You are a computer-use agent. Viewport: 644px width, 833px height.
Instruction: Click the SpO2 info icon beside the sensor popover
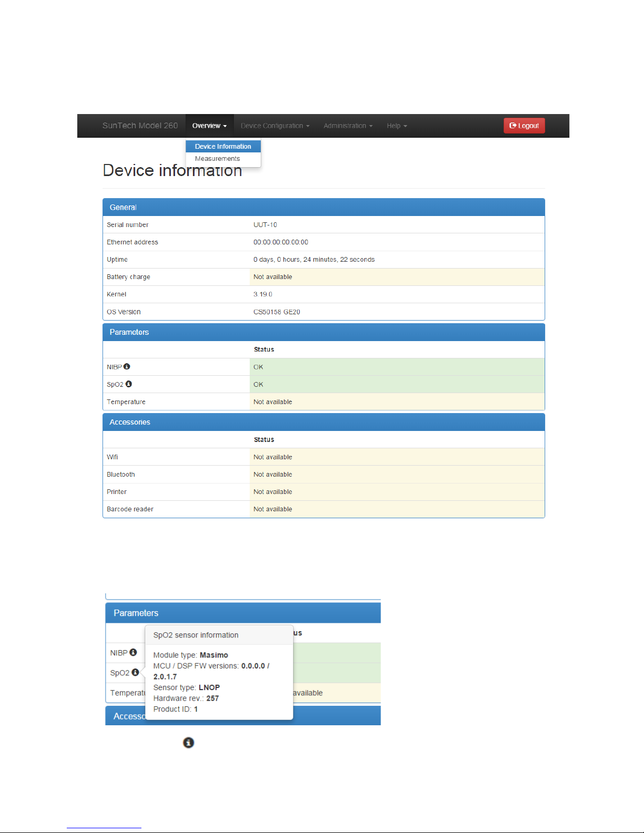coord(135,672)
